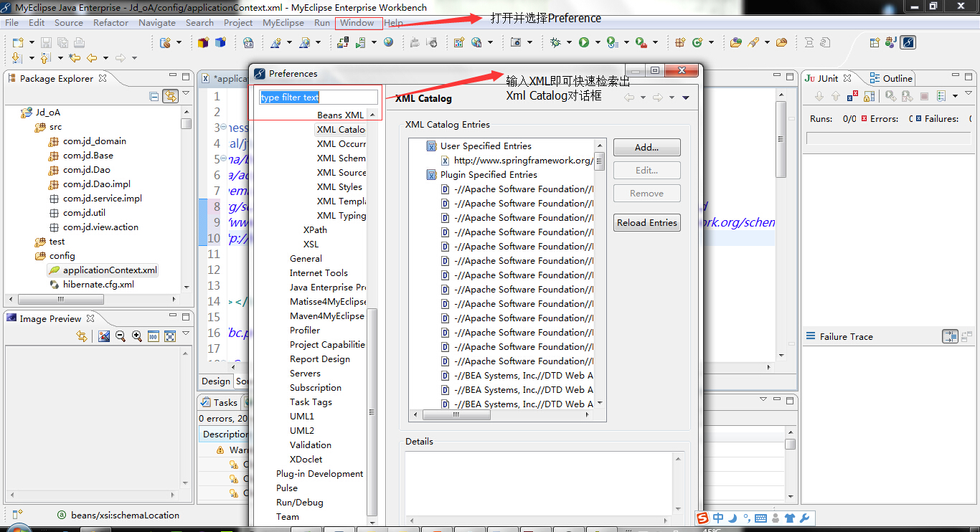
Task: Open the Navigate menu
Action: [x=157, y=23]
